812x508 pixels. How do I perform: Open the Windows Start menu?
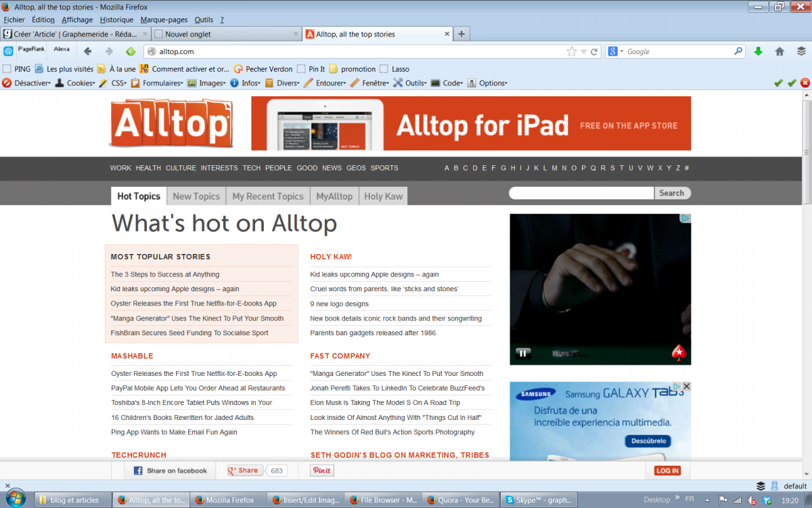[15, 499]
